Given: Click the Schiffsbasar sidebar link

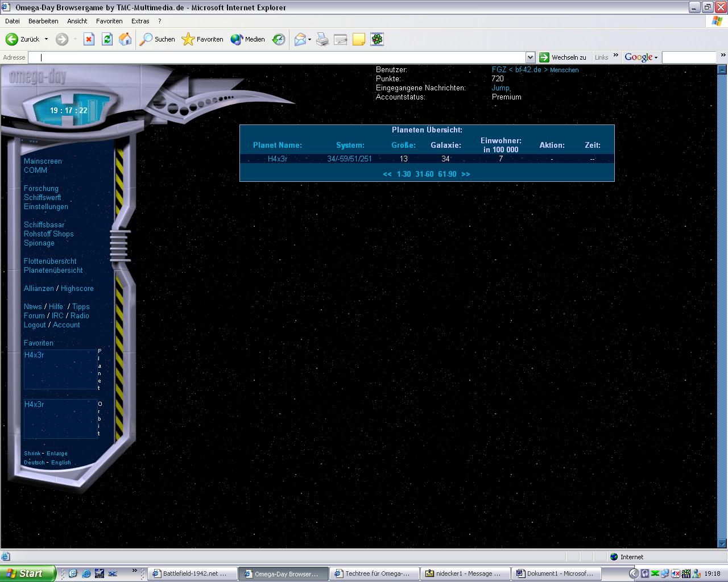Looking at the screenshot, I should click(44, 225).
